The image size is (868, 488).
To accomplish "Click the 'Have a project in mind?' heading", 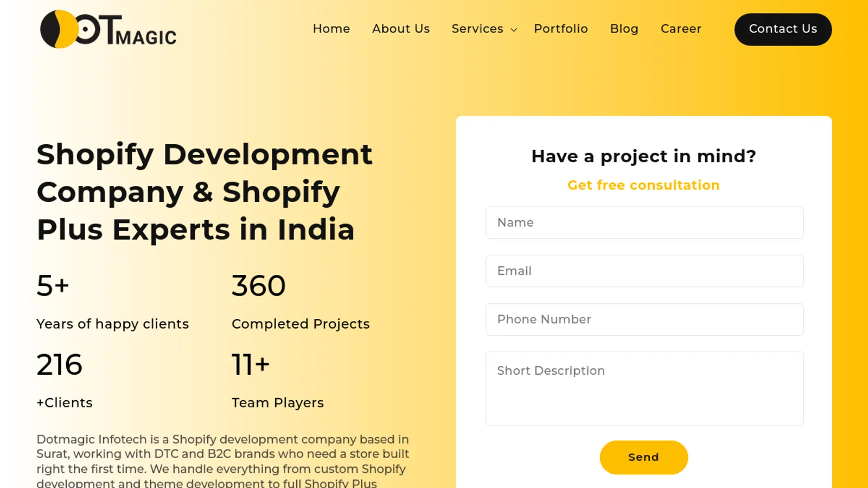I will point(643,156).
